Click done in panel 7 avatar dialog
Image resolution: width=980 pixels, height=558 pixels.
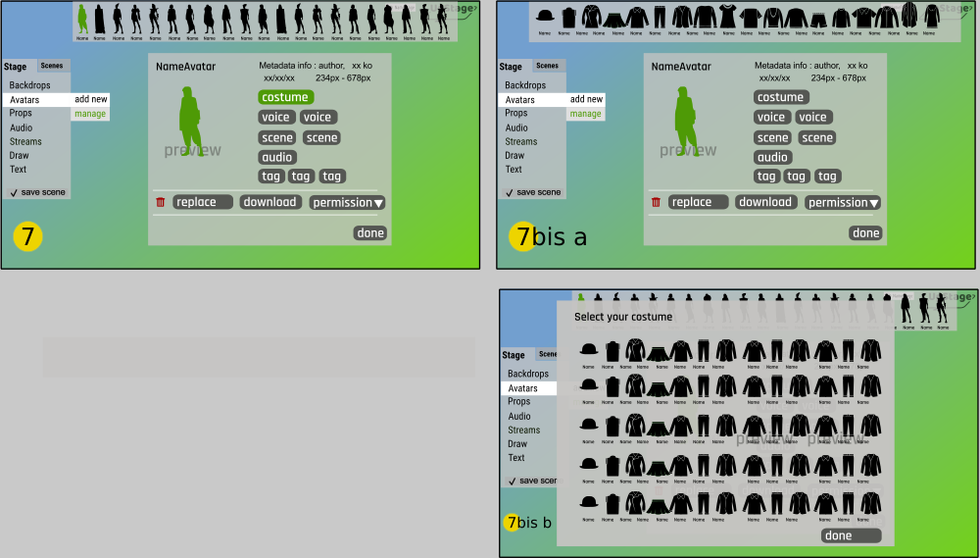370,233
